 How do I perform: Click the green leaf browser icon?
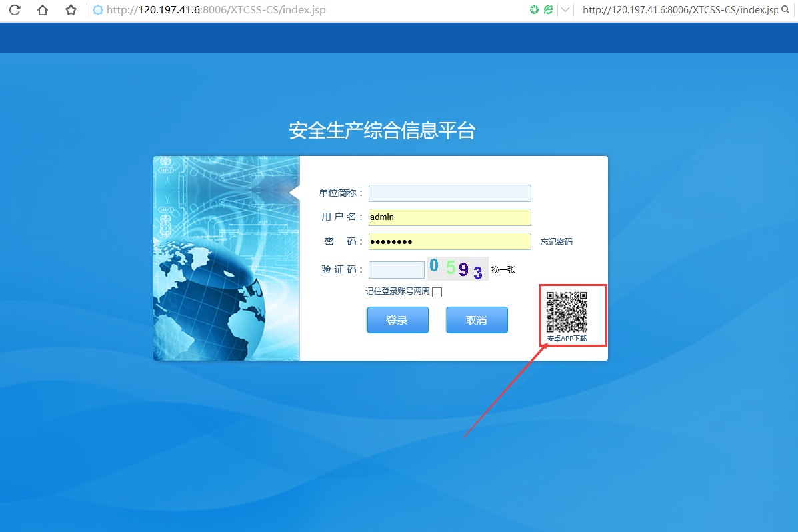548,10
